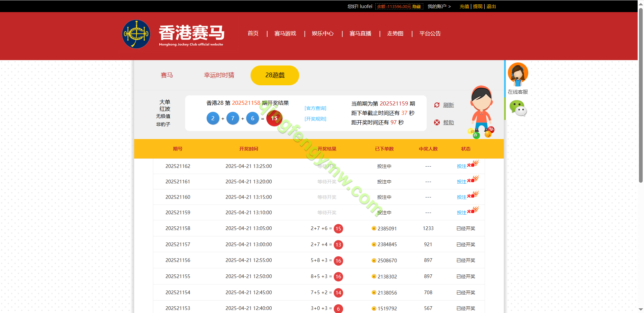This screenshot has height=313, width=644.
Task: Click the time 2025-04-21 13:00:00
Action: click(249, 244)
